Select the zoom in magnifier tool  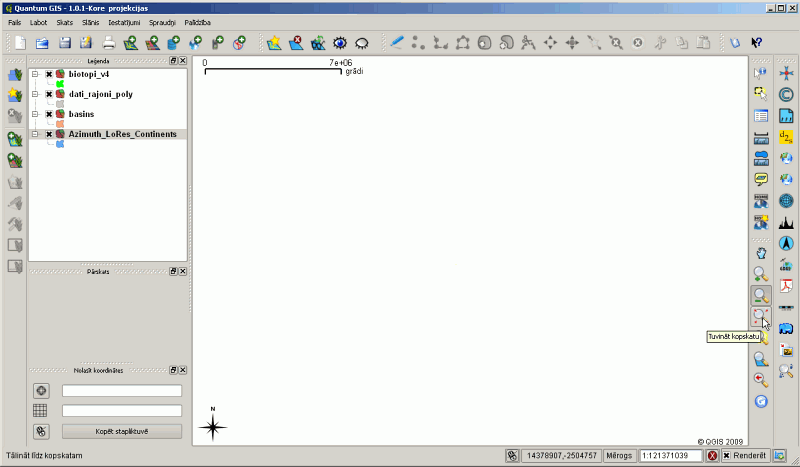pyautogui.click(x=761, y=274)
